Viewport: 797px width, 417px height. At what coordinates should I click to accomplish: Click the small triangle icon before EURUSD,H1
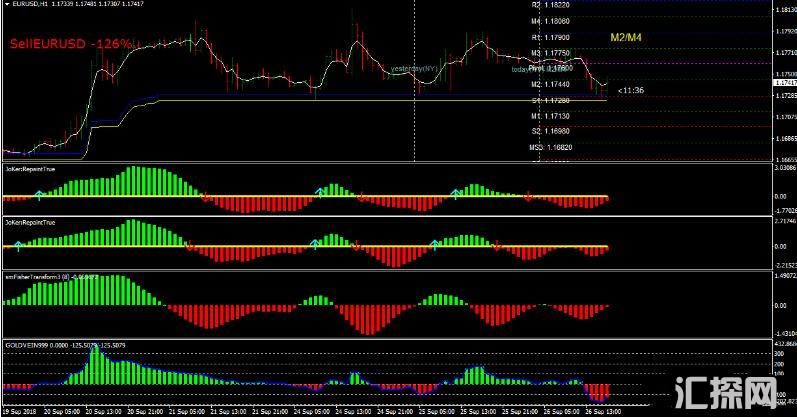coord(6,4)
